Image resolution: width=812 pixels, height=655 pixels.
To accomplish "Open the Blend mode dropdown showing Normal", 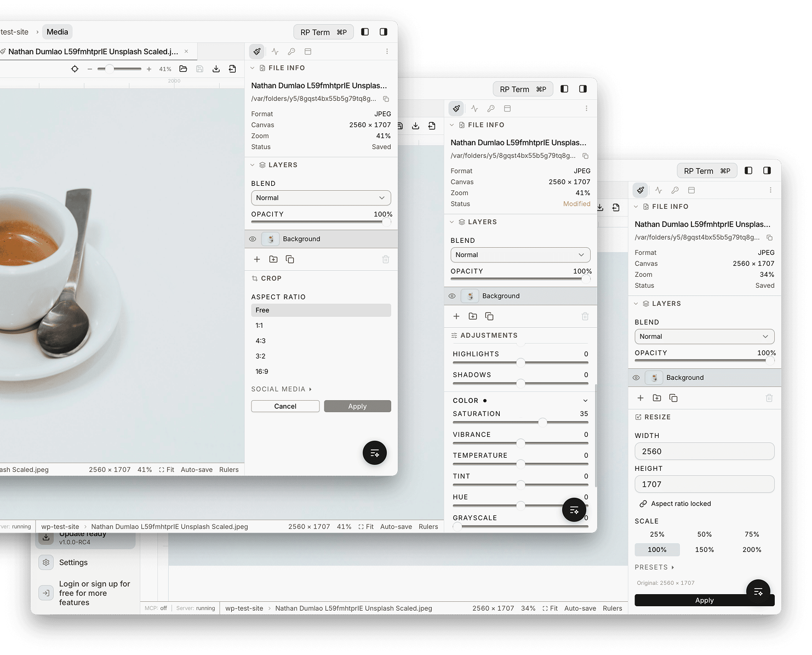I will (x=321, y=197).
